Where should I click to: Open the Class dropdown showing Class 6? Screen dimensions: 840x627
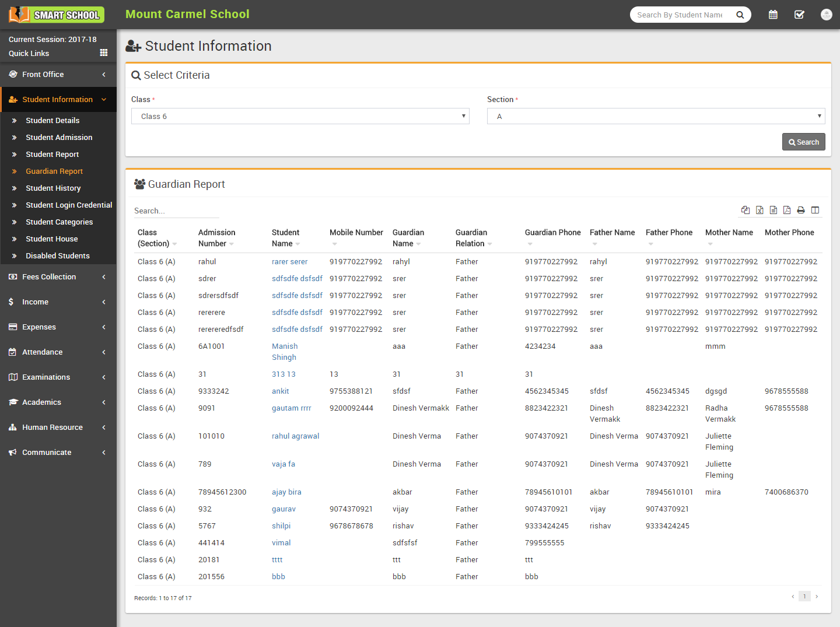click(300, 116)
